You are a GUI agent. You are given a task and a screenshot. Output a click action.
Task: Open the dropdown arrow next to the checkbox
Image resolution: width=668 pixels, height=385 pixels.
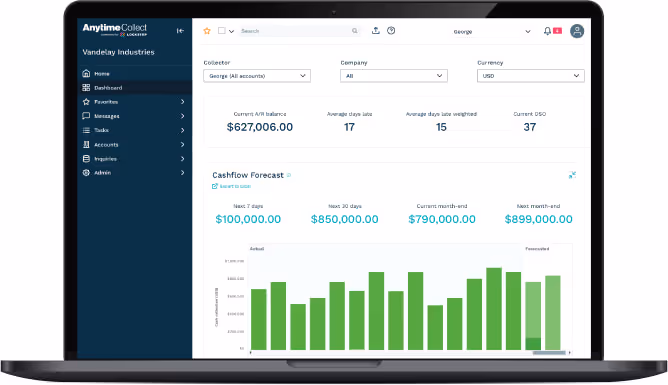click(231, 31)
